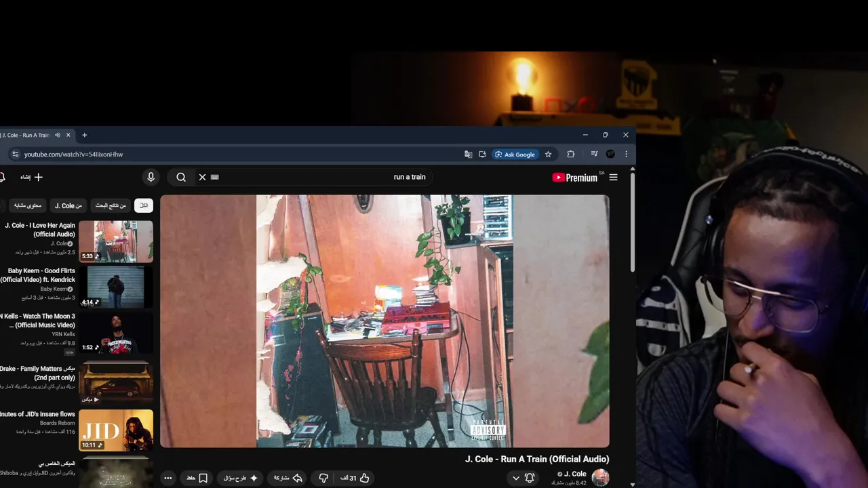Screen dimensions: 868x488
Task: Minimize the Chrome window
Action: (585, 135)
